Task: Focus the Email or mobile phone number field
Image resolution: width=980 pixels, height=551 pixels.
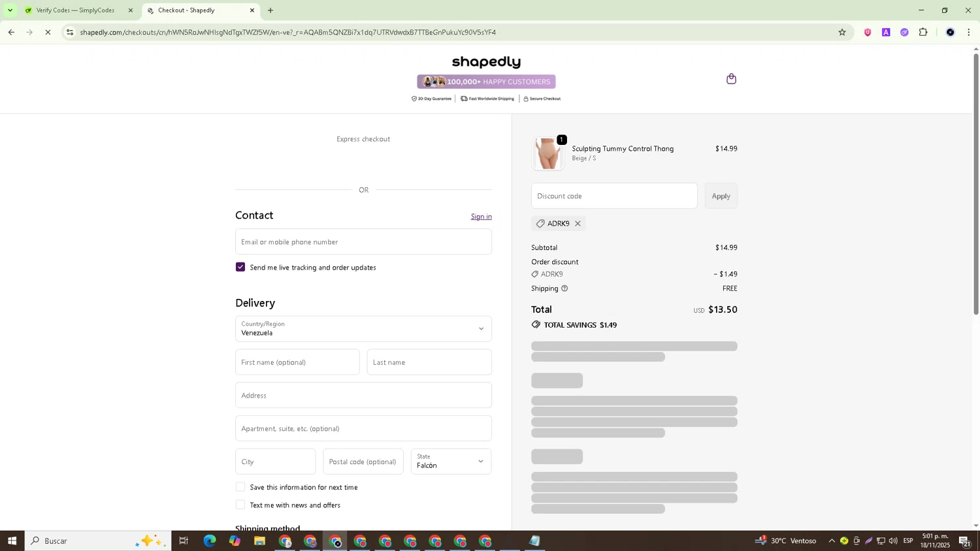Action: [x=363, y=242]
